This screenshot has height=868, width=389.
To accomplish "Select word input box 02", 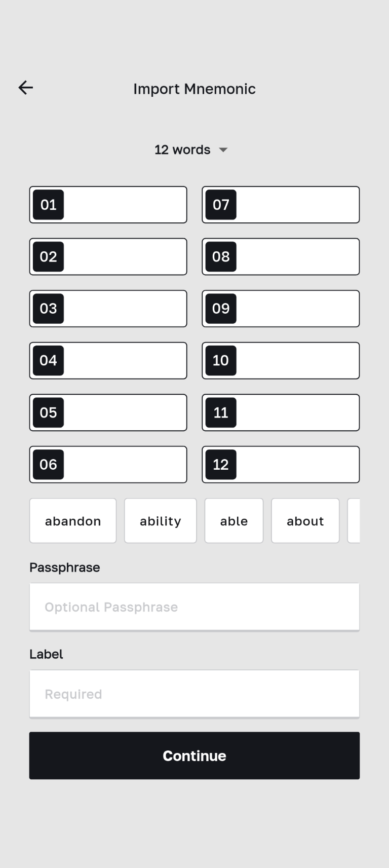I will point(124,257).
